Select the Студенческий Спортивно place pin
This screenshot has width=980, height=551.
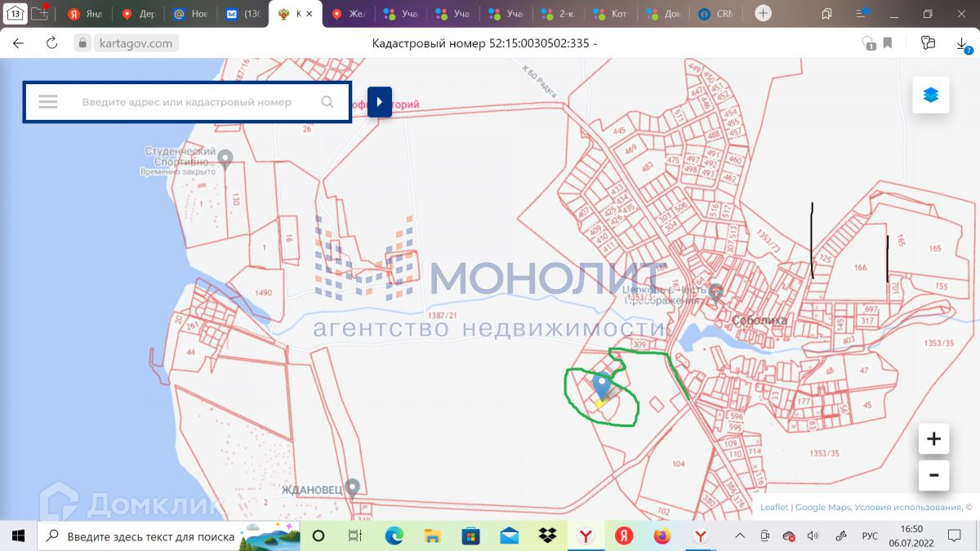pyautogui.click(x=225, y=158)
